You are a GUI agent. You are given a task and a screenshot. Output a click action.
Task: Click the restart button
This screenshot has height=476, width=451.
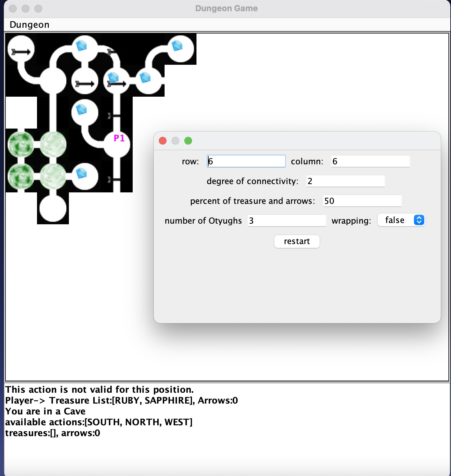coord(297,242)
